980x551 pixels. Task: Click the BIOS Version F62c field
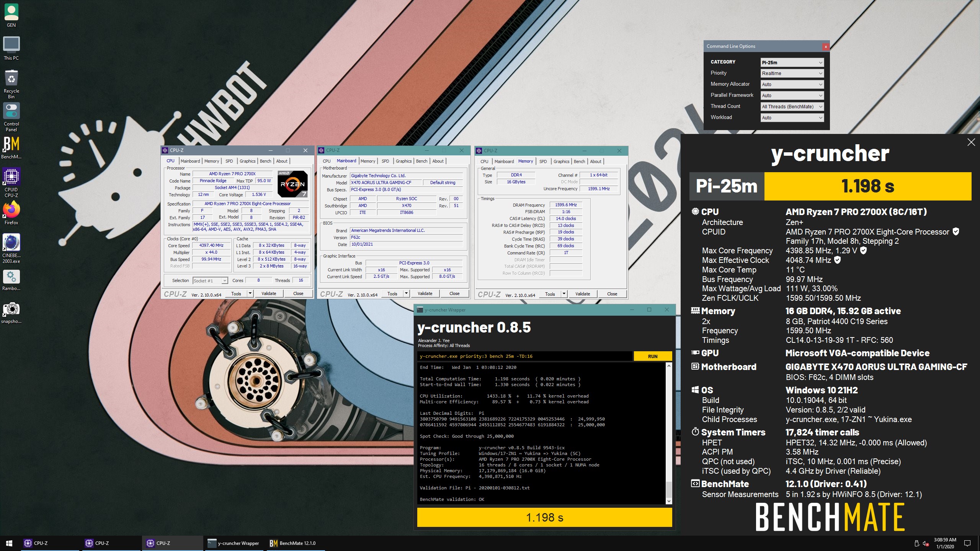[x=407, y=237]
